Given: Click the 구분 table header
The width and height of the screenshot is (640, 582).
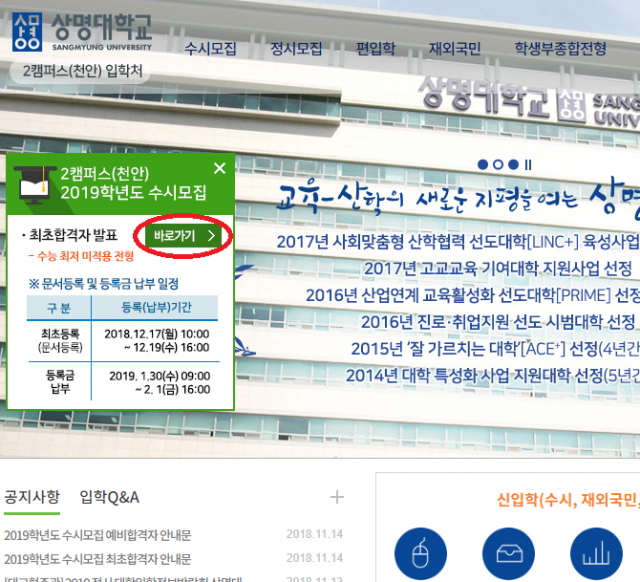Looking at the screenshot, I should [59, 307].
